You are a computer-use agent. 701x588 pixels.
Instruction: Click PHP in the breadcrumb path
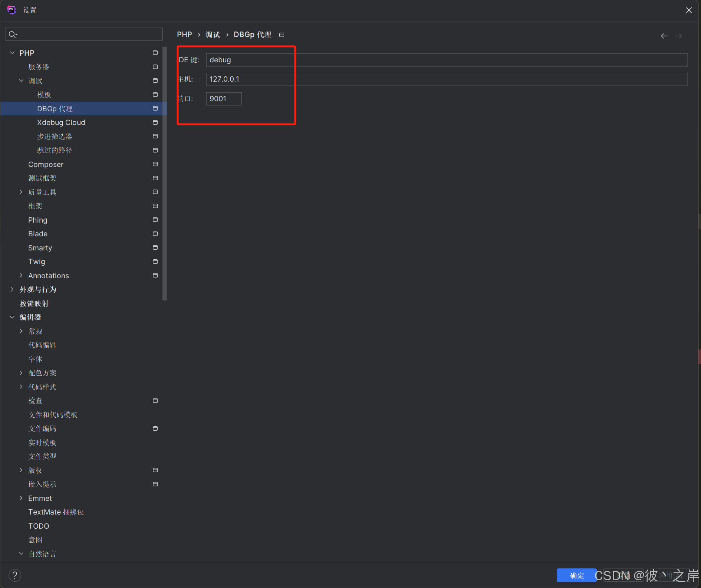[184, 34]
